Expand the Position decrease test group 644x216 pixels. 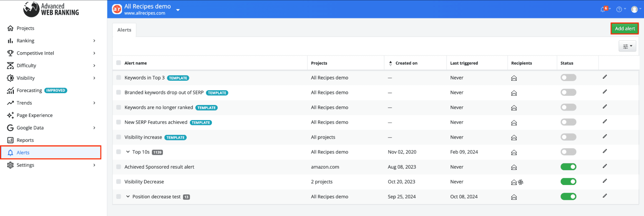pos(128,196)
